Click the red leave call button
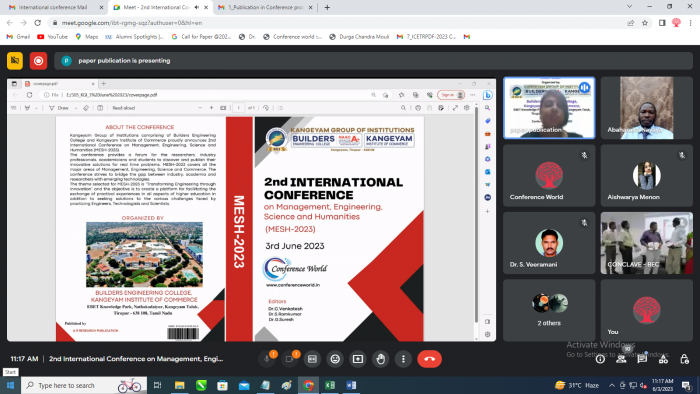700x394 pixels. (429, 359)
